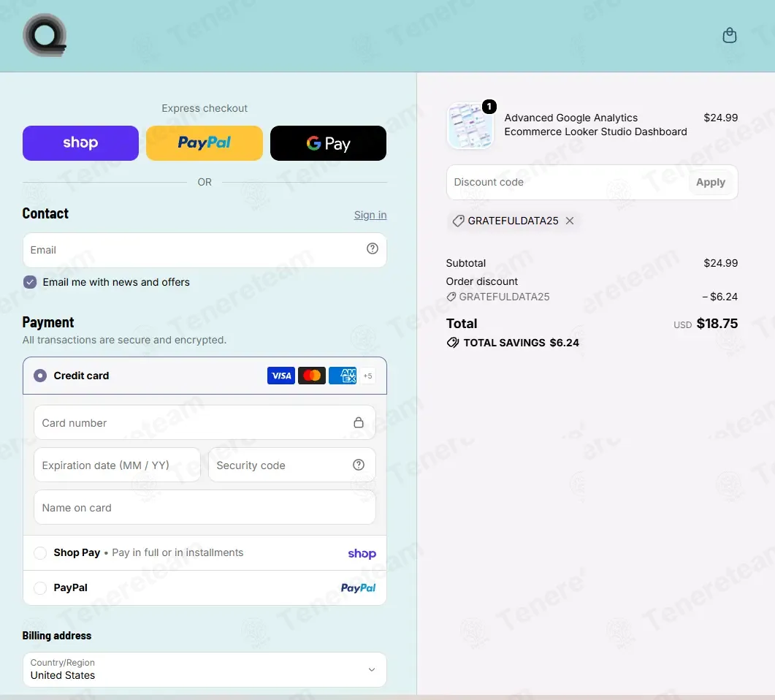This screenshot has width=775, height=700.
Task: Show the +5 additional card types
Action: pos(367,376)
